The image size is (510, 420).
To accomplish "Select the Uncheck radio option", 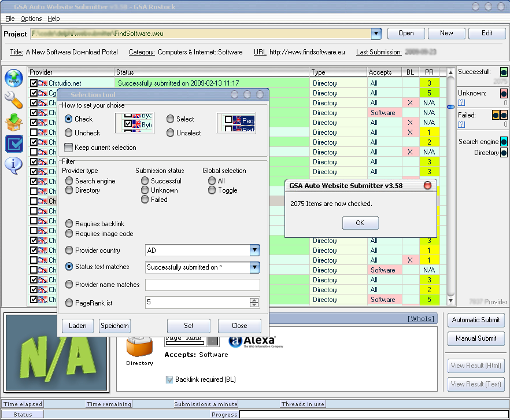I will (x=68, y=132).
